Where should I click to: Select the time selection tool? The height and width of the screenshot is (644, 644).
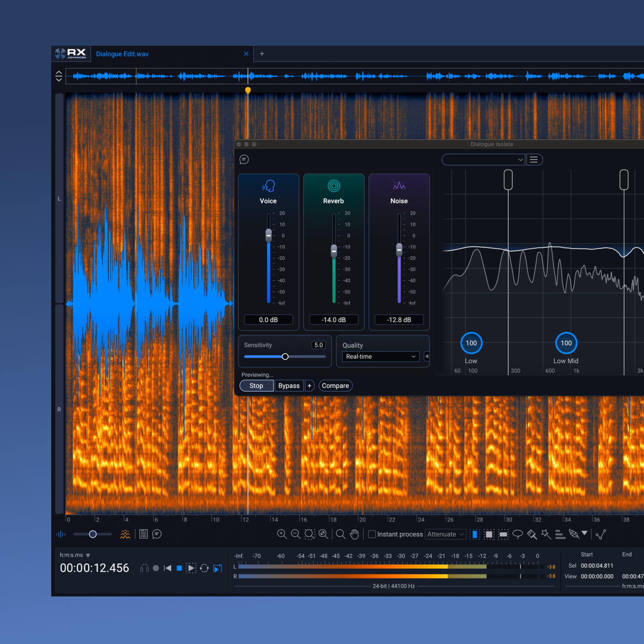pos(475,534)
